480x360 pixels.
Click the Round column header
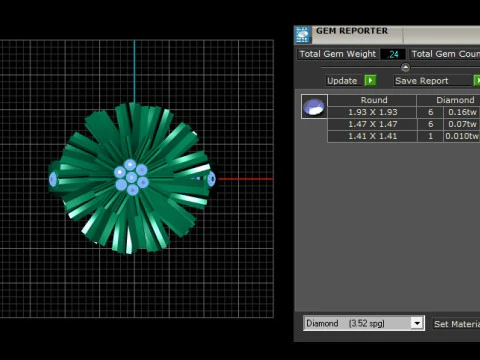point(372,100)
